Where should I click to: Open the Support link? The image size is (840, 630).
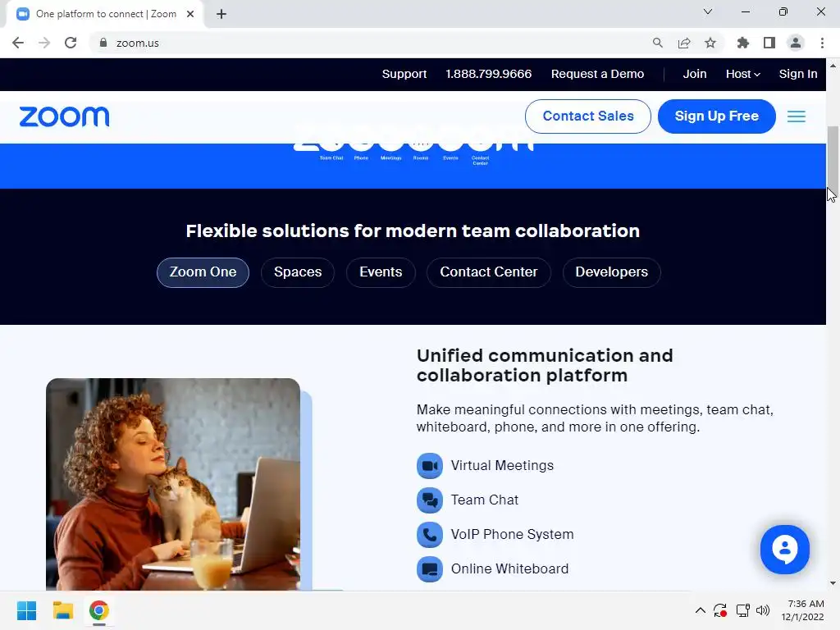404,74
